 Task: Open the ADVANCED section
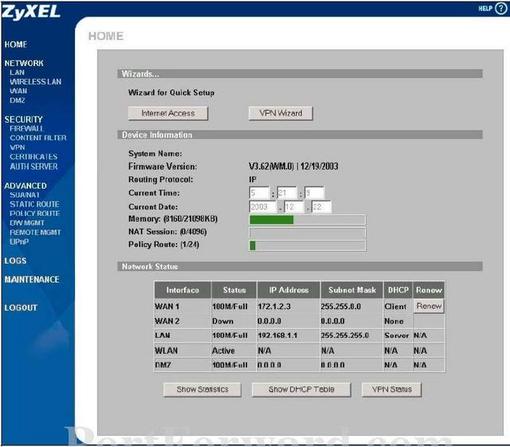(x=25, y=186)
